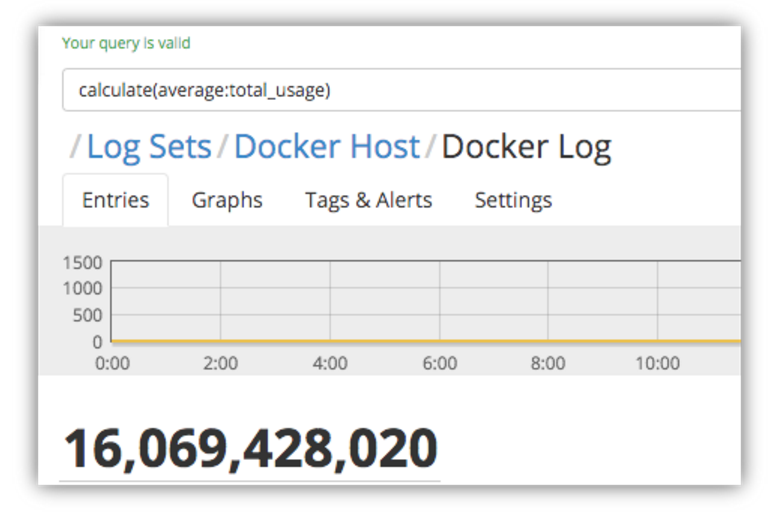Open the Settings tab
The width and height of the screenshot is (776, 520).
click(513, 200)
